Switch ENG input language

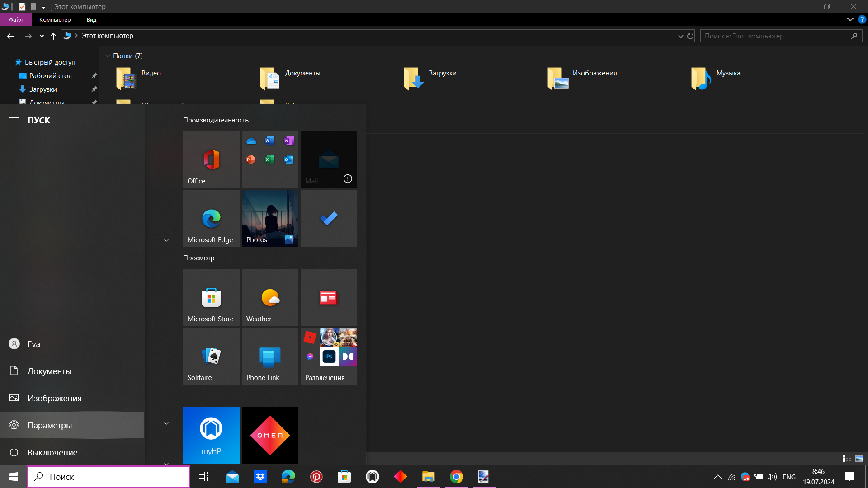click(789, 477)
